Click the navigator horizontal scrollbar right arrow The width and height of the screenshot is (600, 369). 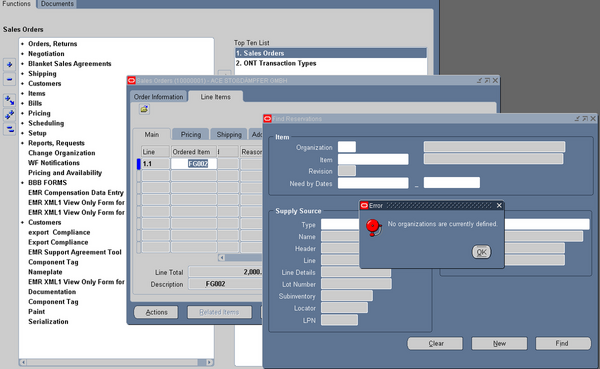[x=210, y=362]
